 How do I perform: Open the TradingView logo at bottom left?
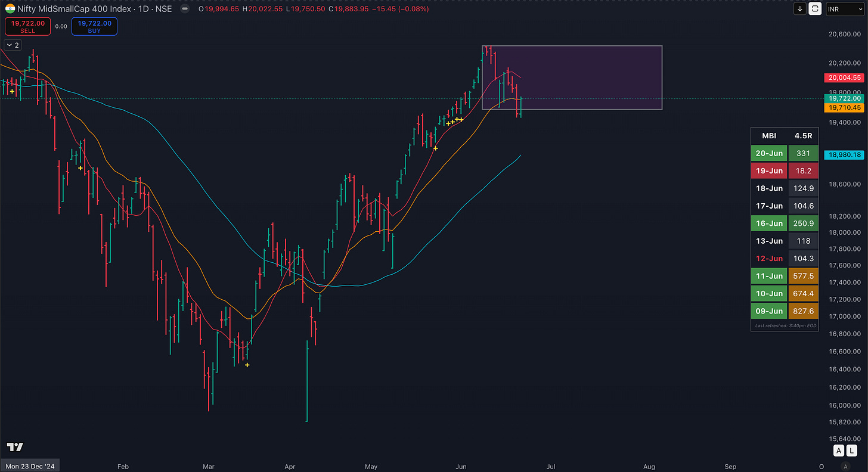tap(14, 447)
